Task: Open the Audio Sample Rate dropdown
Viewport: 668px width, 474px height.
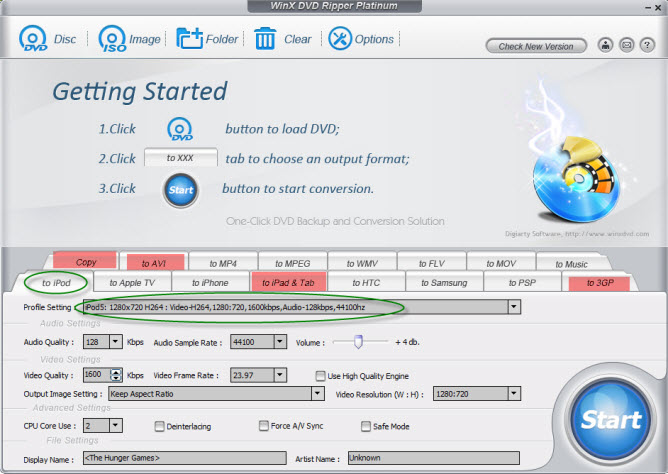Action: [x=280, y=342]
